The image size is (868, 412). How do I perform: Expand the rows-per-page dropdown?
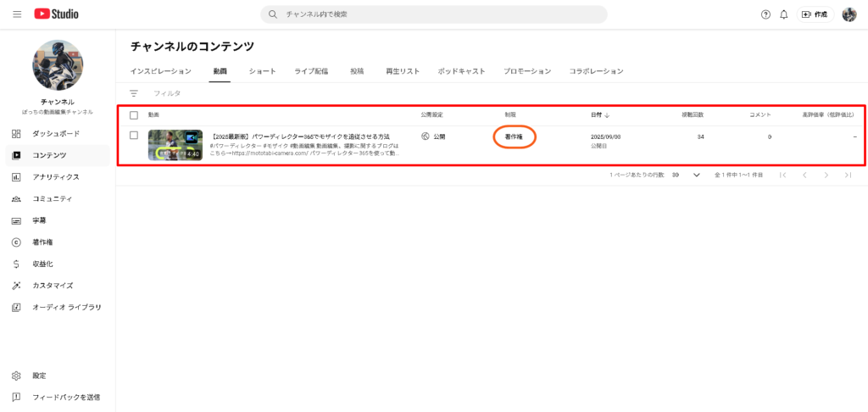696,175
